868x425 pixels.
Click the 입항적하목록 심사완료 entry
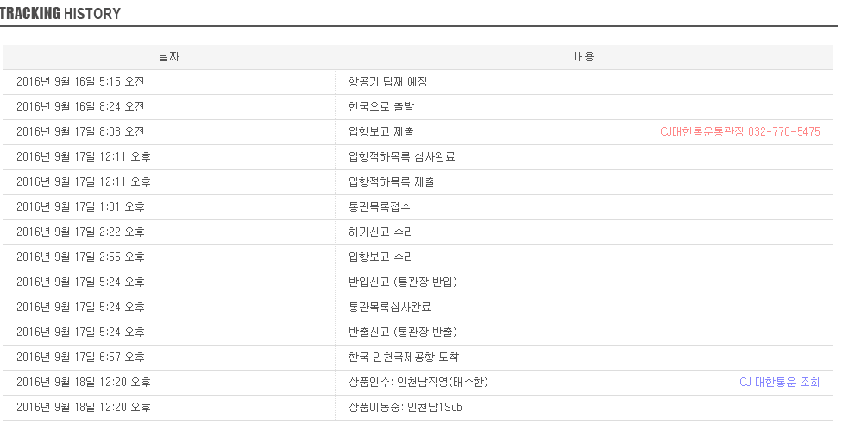coord(401,157)
